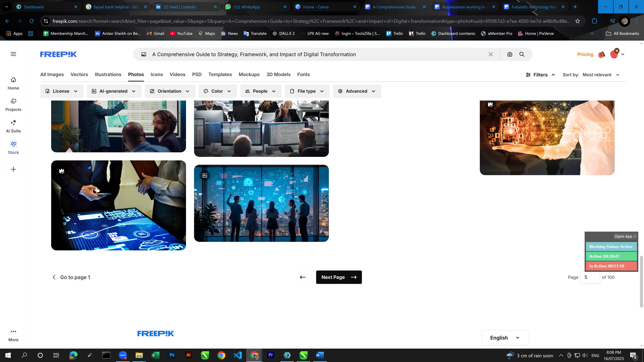
Task: Open the touchscreen table photo thumbnail
Action: [119, 205]
